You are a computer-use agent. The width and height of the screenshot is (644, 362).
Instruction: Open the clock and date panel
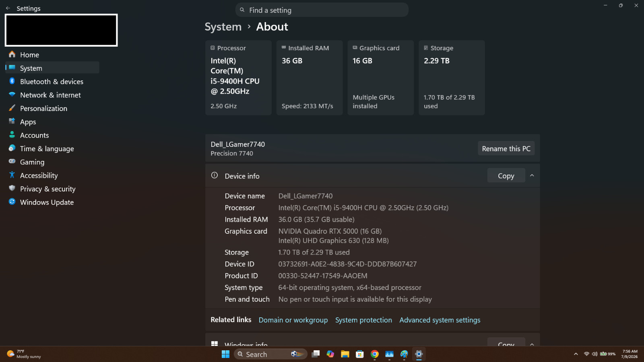[630, 354]
